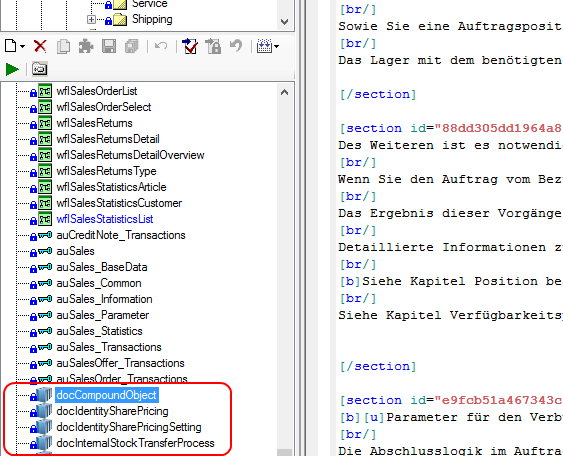Select docIdentitySharePricing item
563x456 pixels.
click(112, 411)
